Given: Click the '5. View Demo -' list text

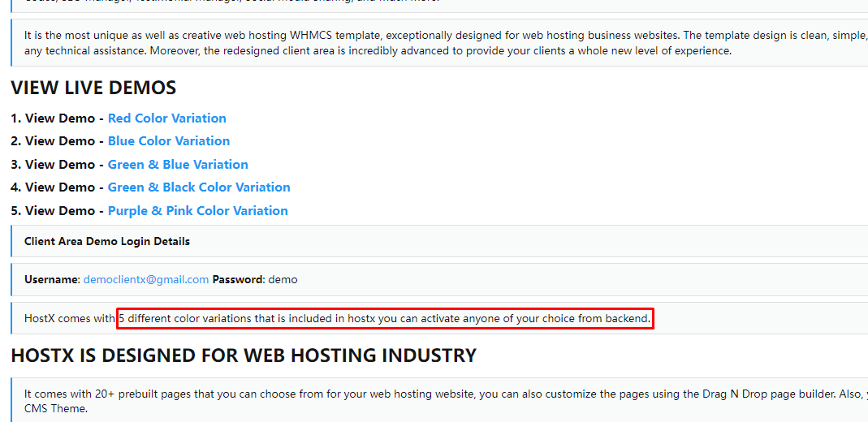Looking at the screenshot, I should pos(58,211).
